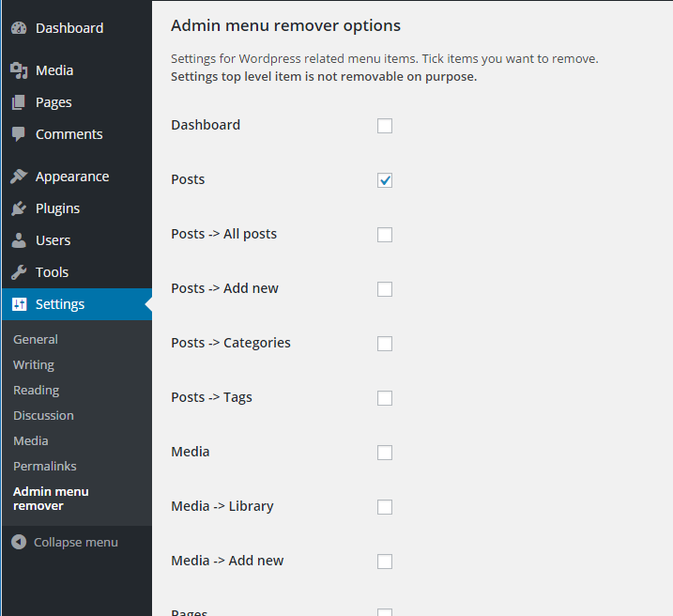Click the Comments speech bubble icon
Viewport: 673px width, 616px height.
[19, 134]
